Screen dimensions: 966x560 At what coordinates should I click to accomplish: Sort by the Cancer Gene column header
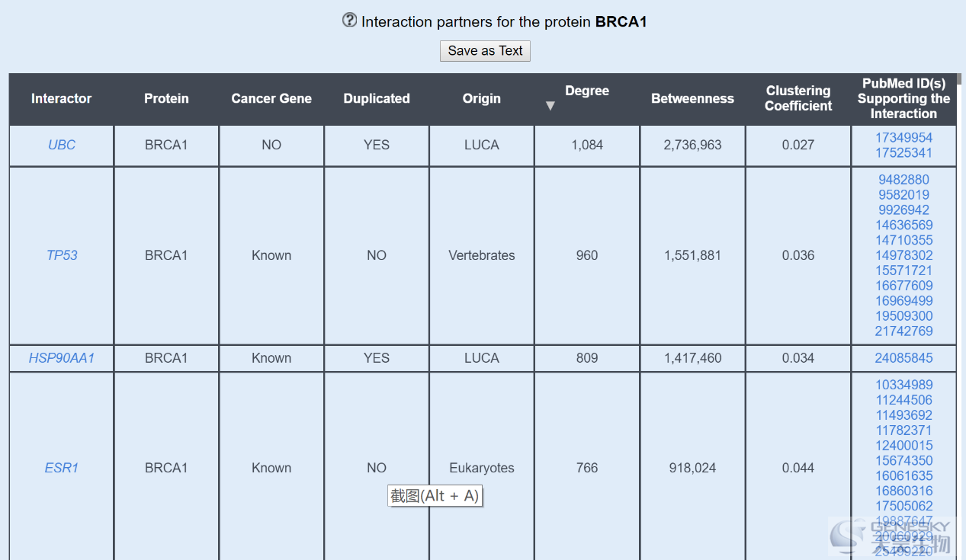coord(271,98)
